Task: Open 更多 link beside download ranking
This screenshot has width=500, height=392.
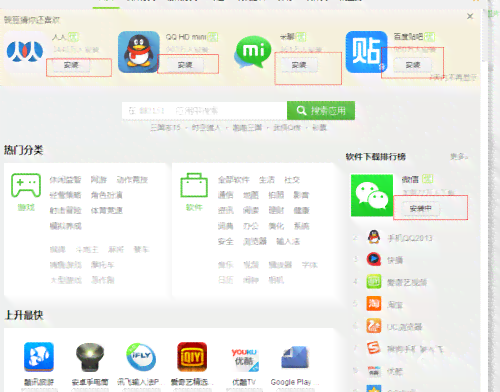Action: (x=459, y=156)
